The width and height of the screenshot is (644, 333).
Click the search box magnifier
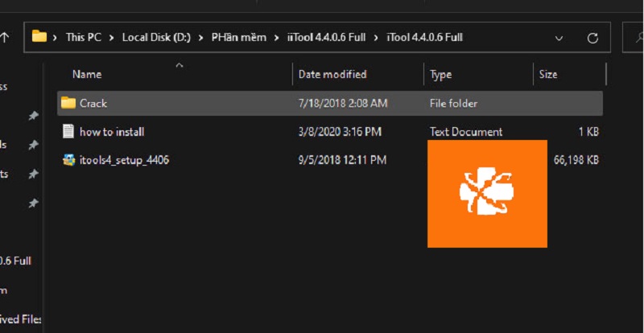tap(638, 38)
